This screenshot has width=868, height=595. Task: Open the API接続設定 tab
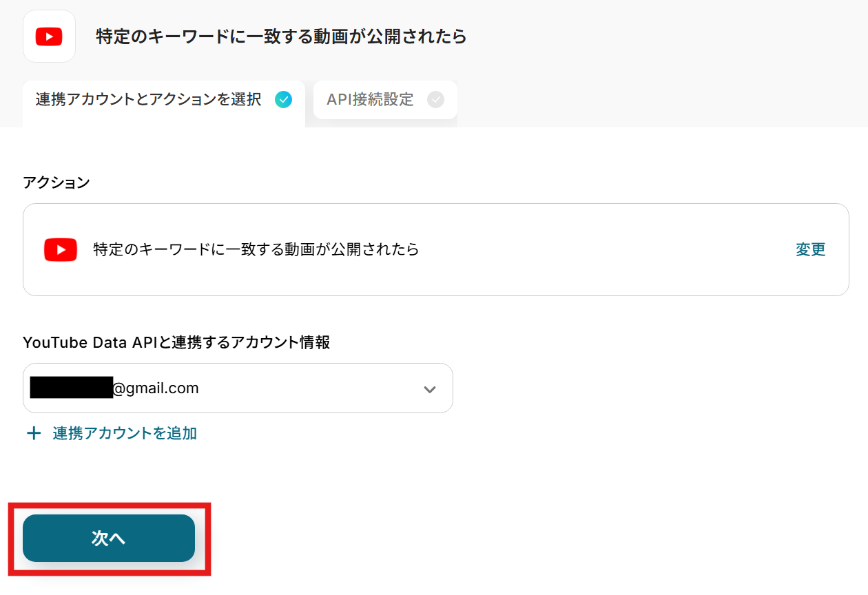click(370, 100)
